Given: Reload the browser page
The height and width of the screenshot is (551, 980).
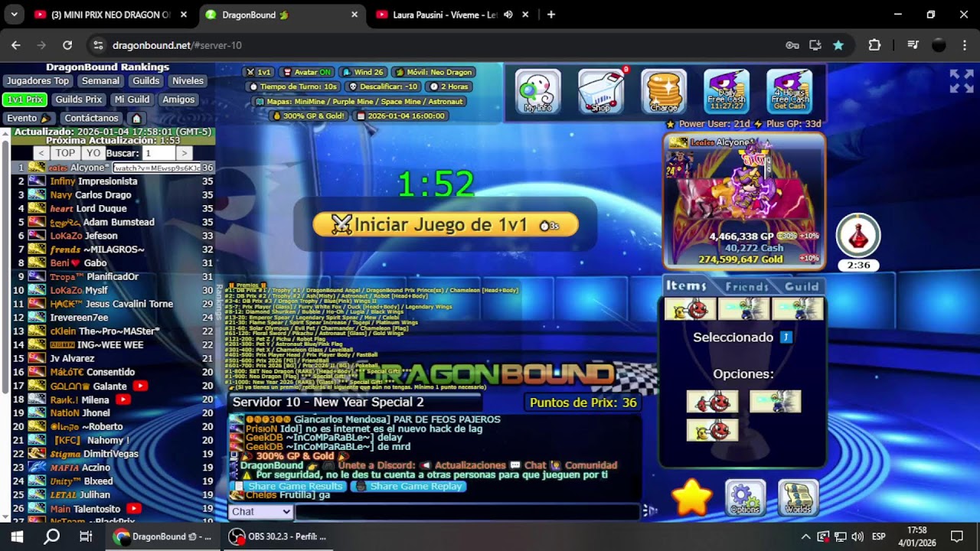Looking at the screenshot, I should point(67,45).
